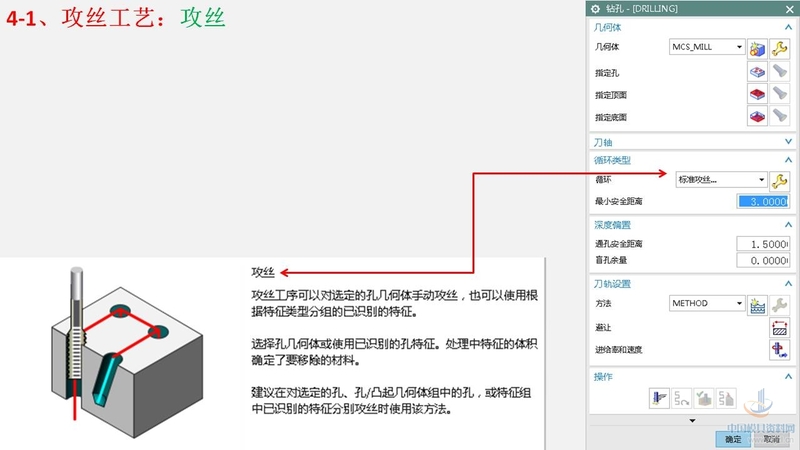Click the 进给率和速度 label
800x450 pixels.
(618, 349)
